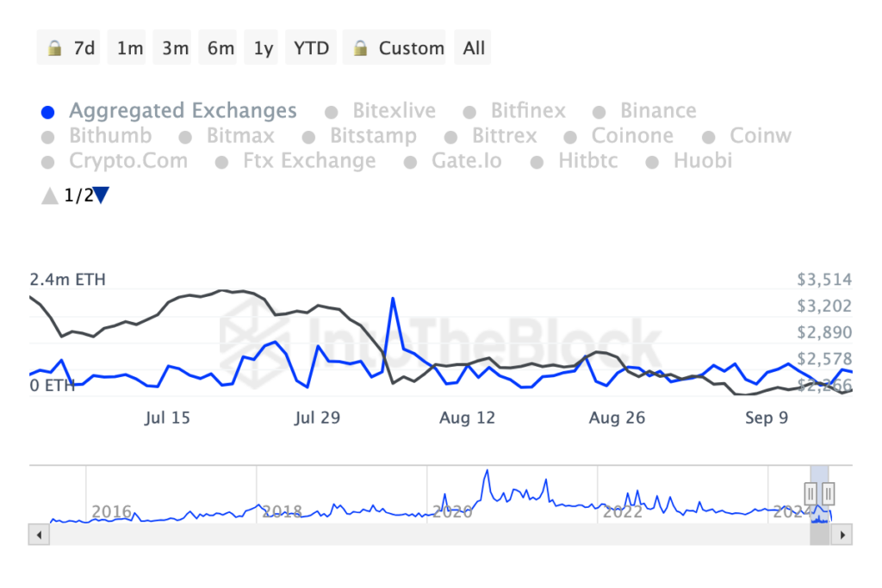Go to next legend page arrow
This screenshot has width=882, height=588.
pos(102,195)
